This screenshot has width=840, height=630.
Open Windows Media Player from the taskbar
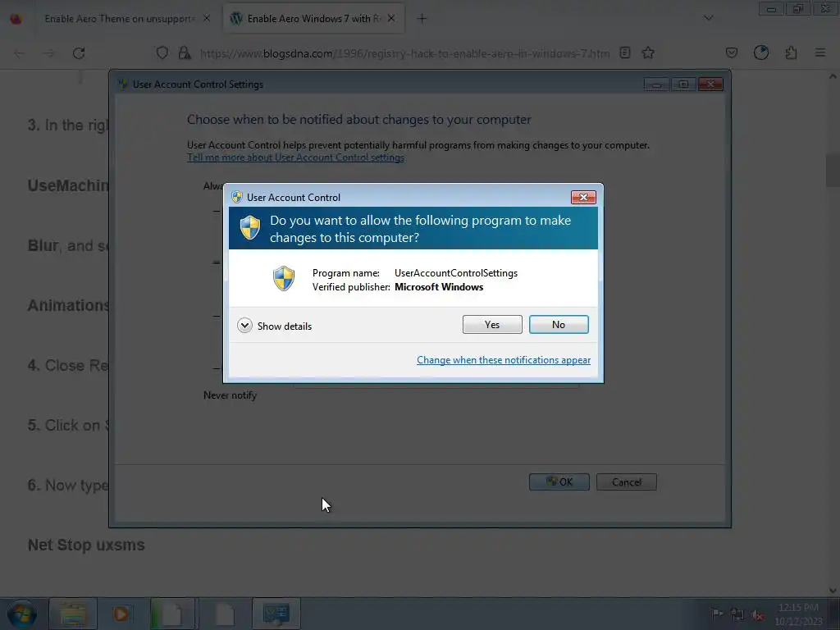121,614
